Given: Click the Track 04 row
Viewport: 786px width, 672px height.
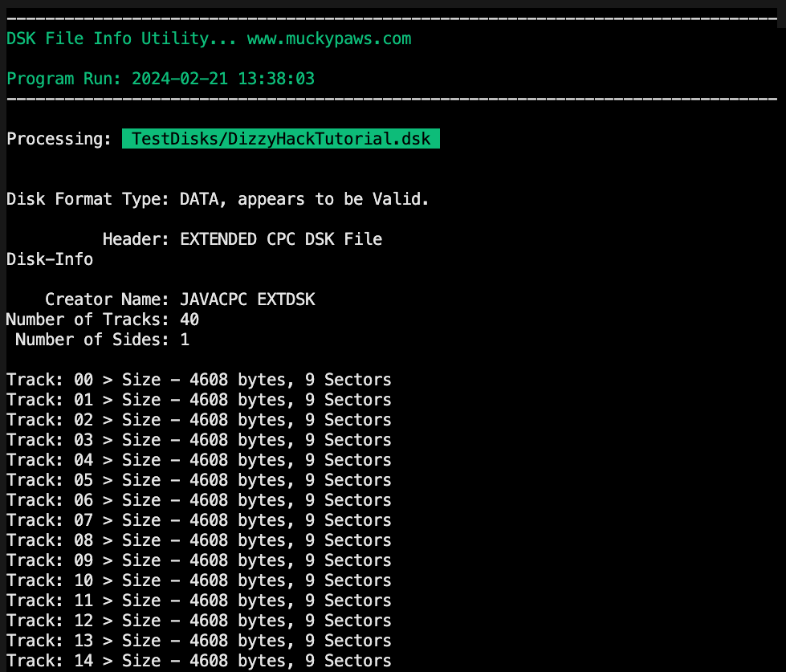Looking at the screenshot, I should point(198,460).
